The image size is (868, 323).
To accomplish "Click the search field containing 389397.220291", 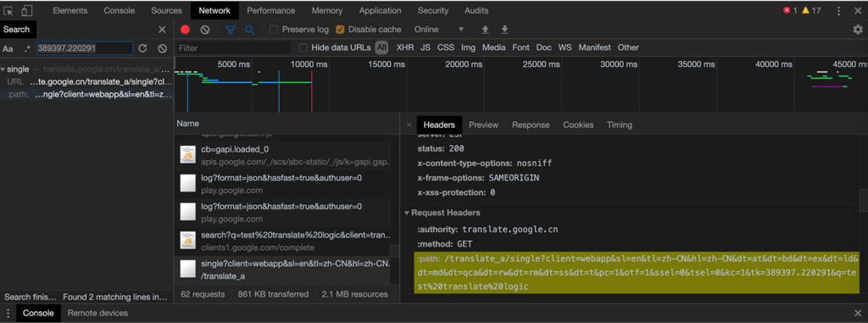I will pos(84,48).
